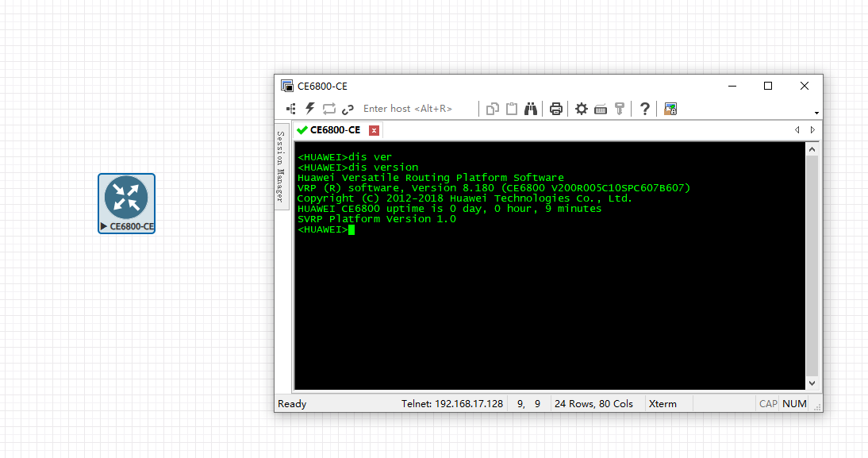The width and height of the screenshot is (868, 458).
Task: Click the Disconnect link icon
Action: (348, 109)
